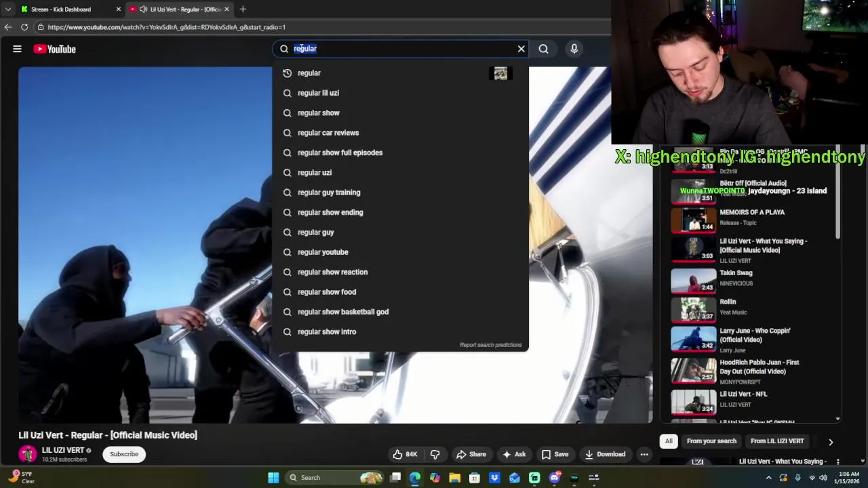Open Microsoft Edge from the taskbar

(x=415, y=478)
